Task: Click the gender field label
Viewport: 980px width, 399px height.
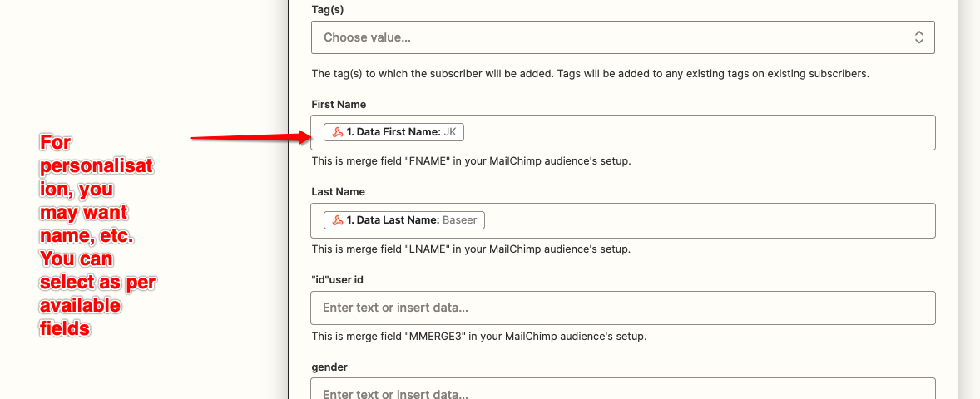Action: 329,367
